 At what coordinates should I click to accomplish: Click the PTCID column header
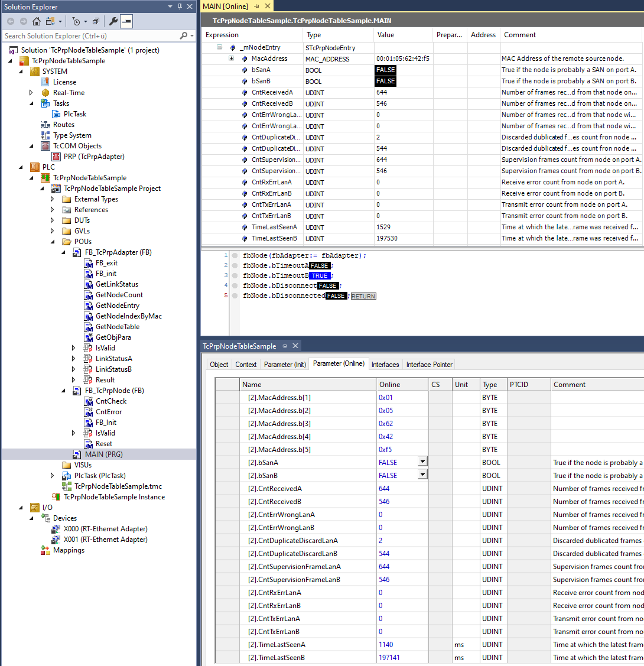point(529,384)
